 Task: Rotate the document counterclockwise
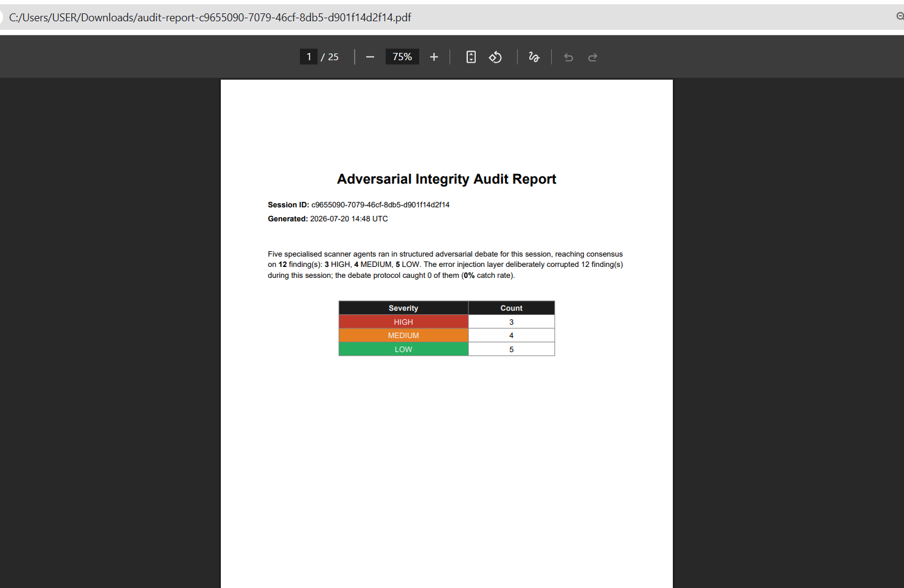click(x=495, y=57)
